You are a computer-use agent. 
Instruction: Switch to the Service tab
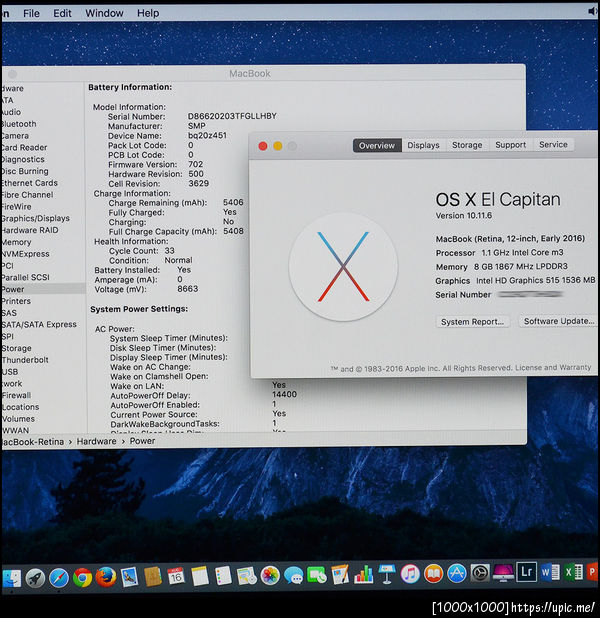pyautogui.click(x=553, y=144)
